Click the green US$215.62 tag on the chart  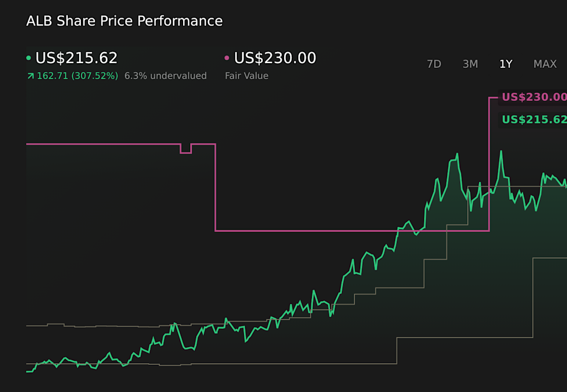[x=533, y=120]
